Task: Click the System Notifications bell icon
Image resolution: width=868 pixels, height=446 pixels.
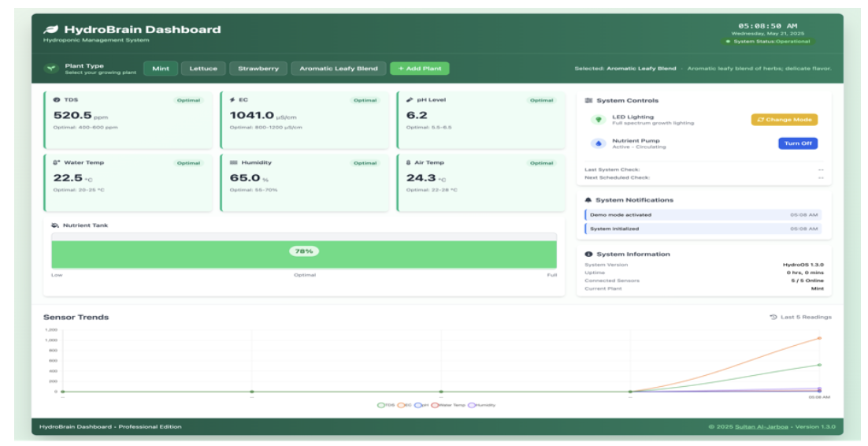Action: (588, 200)
